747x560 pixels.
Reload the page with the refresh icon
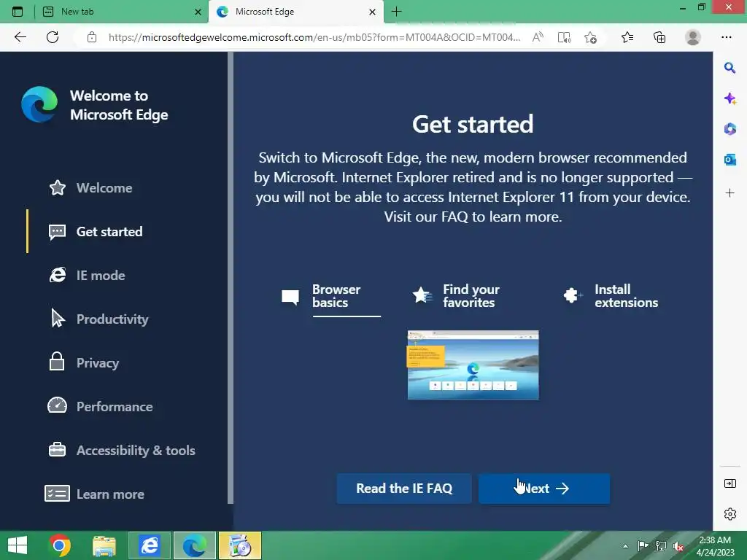click(x=53, y=37)
